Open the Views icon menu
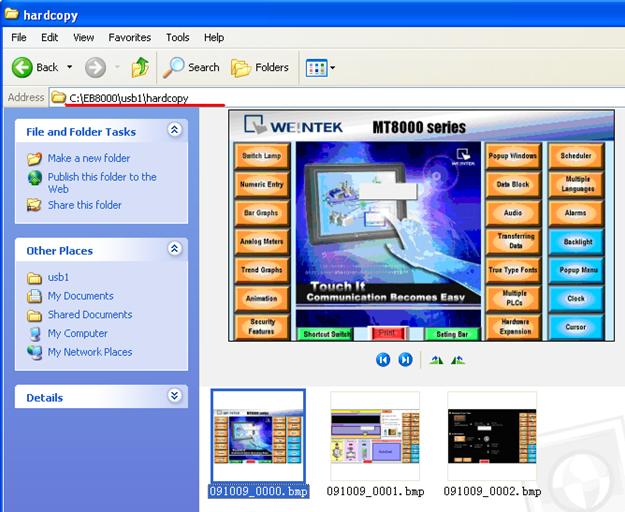This screenshot has height=512, width=625. 320,68
